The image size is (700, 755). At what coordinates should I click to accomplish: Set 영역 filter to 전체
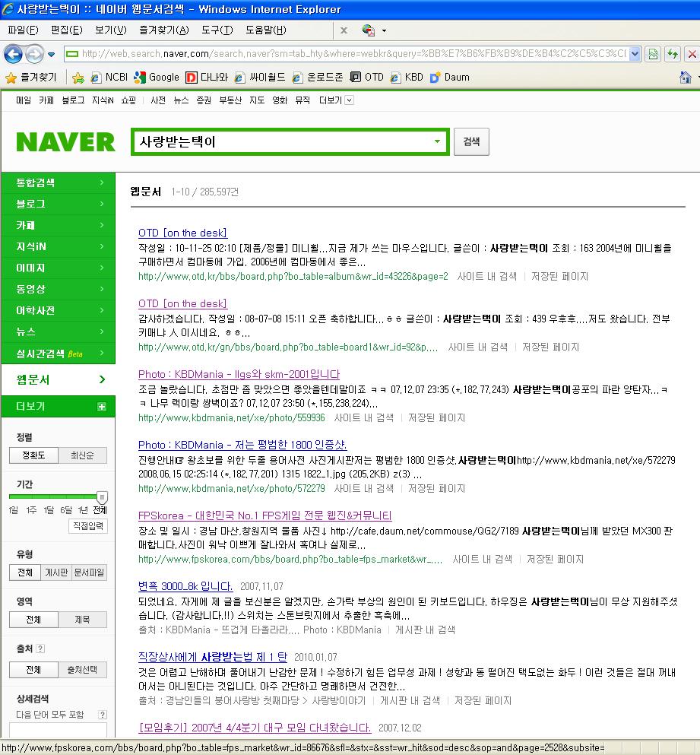click(33, 620)
